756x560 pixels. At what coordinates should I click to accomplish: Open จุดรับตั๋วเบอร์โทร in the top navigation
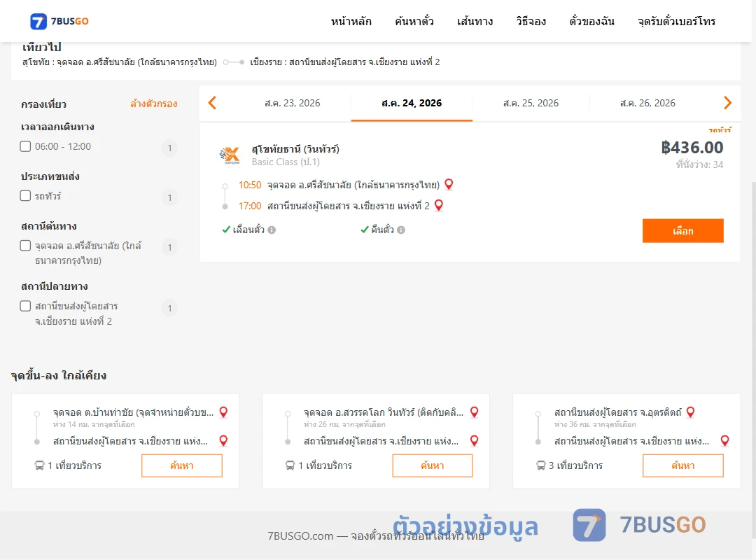click(x=676, y=21)
